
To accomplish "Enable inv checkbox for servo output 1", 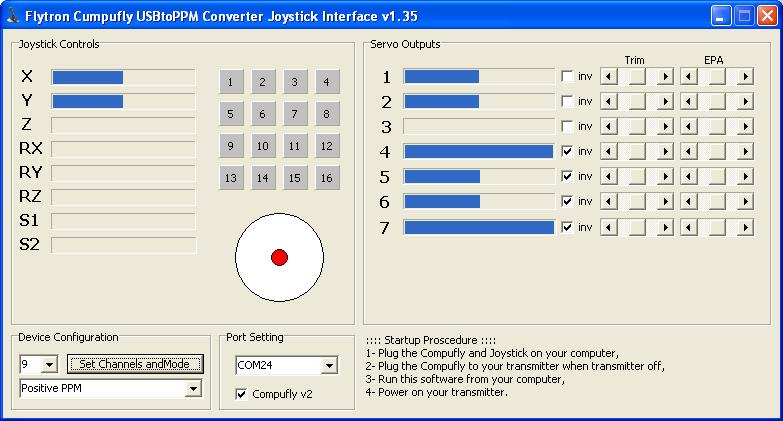I will [x=567, y=76].
